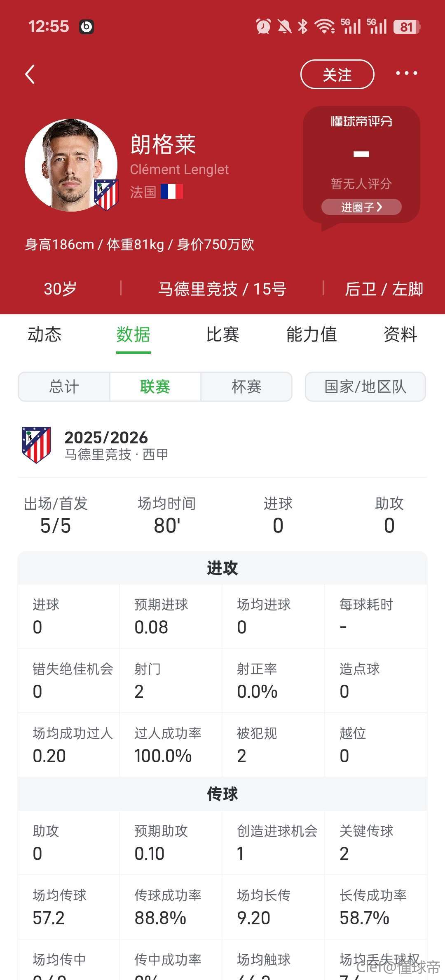Tap the alarm clock status icon

point(263,27)
